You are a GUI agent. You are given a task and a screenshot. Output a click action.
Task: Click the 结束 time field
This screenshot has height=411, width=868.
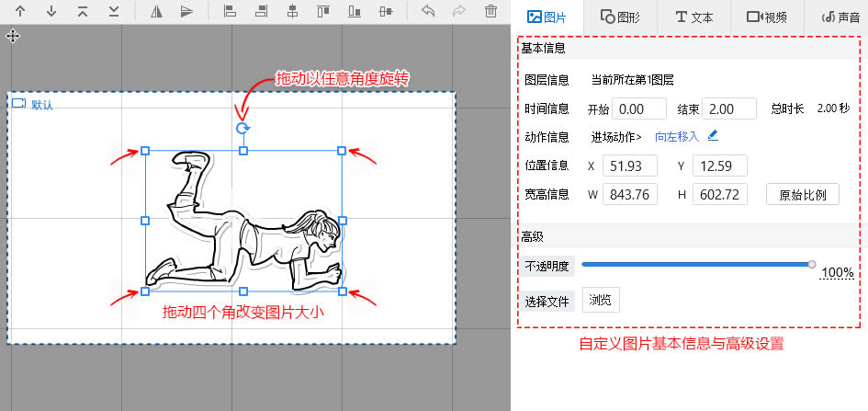click(x=729, y=108)
